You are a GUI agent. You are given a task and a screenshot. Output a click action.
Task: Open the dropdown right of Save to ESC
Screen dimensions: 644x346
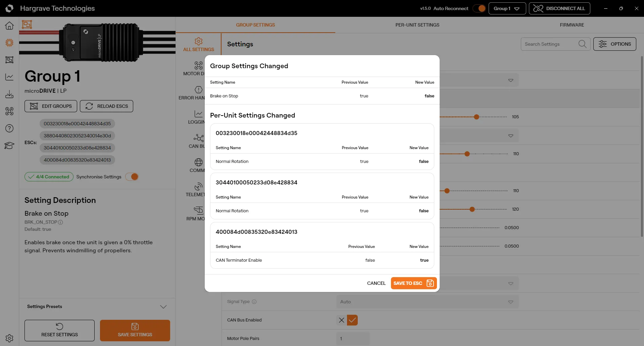[x=511, y=284]
